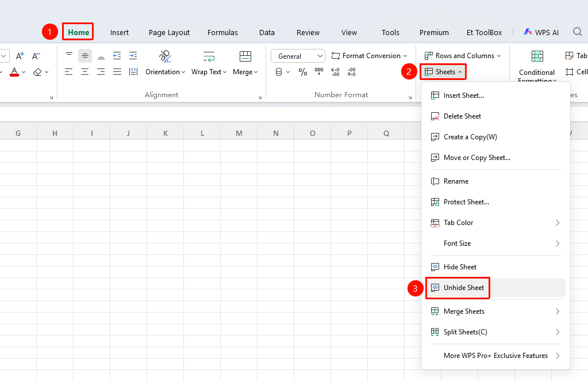This screenshot has width=588, height=381.
Task: Switch to the Formulas tab
Action: point(222,32)
